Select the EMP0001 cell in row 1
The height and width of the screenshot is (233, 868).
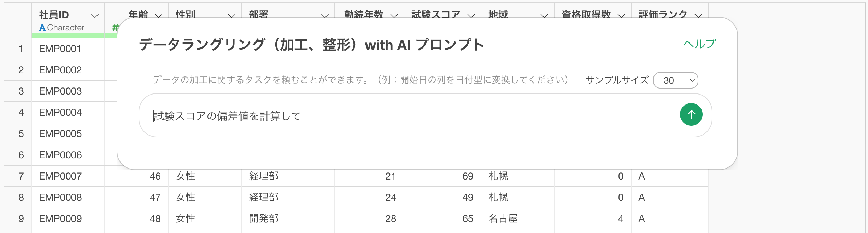[x=60, y=49]
